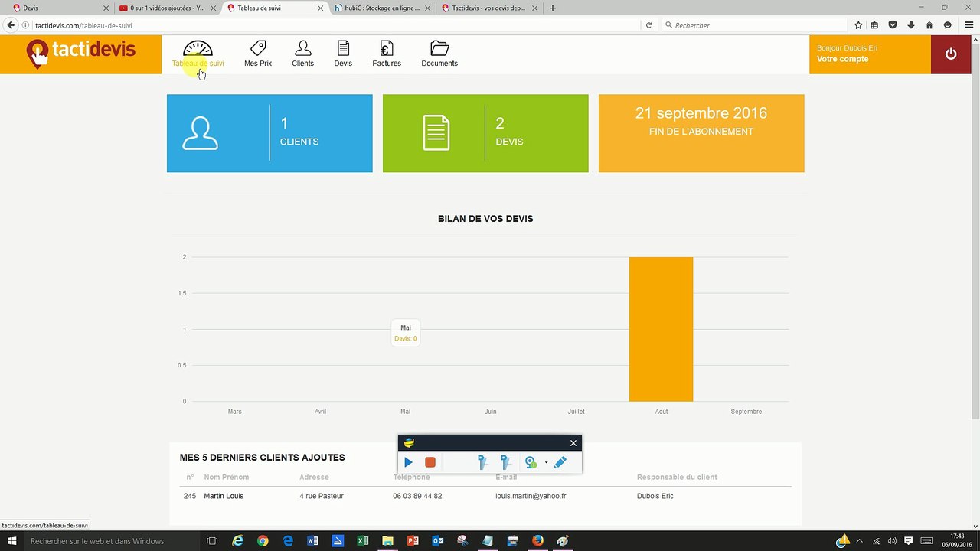Open PowerPoint from the taskbar
The image size is (980, 551).
[413, 541]
